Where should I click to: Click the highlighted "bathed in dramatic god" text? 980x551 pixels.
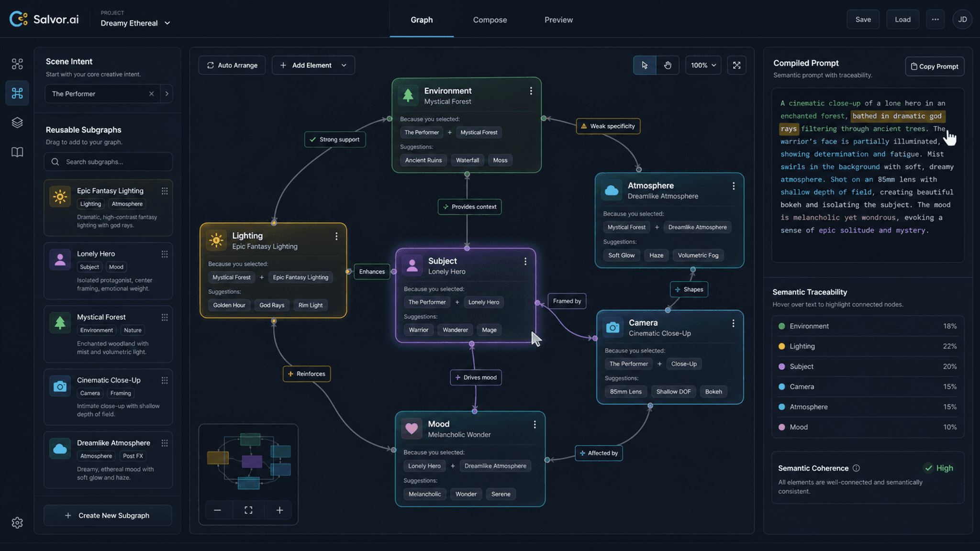(x=897, y=116)
